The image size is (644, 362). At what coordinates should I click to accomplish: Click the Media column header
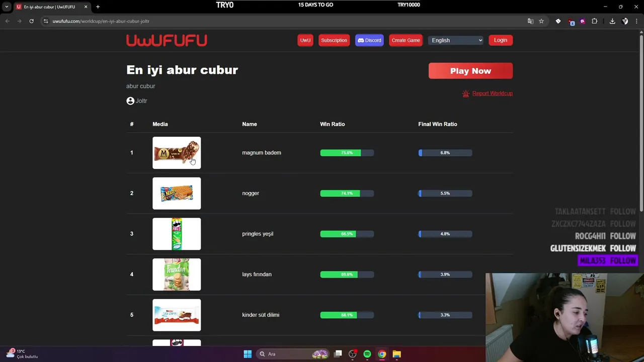pos(160,124)
